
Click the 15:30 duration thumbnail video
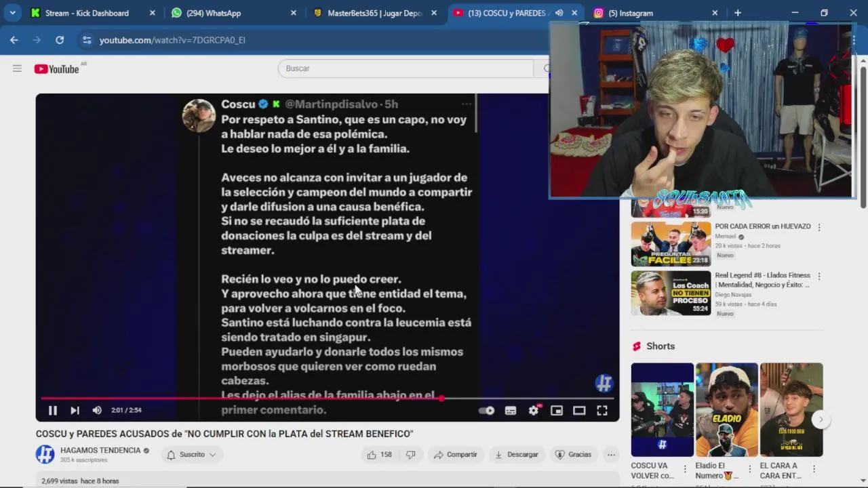pos(671,208)
